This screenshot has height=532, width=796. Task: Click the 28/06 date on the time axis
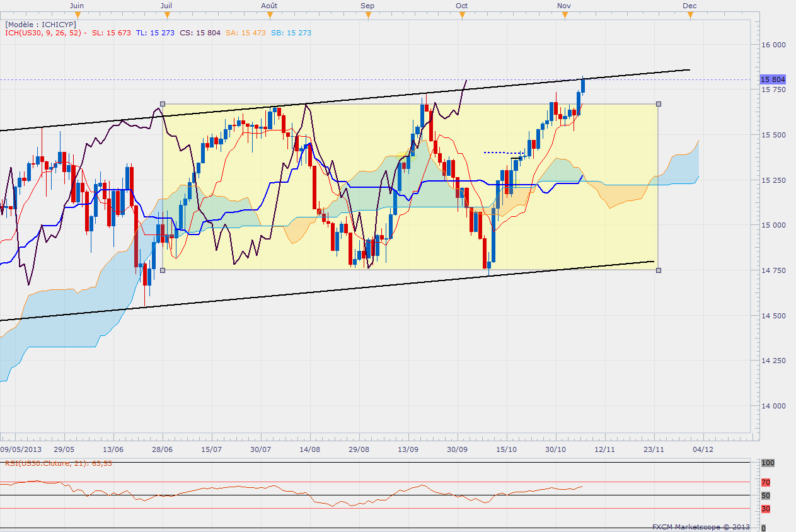(x=163, y=449)
